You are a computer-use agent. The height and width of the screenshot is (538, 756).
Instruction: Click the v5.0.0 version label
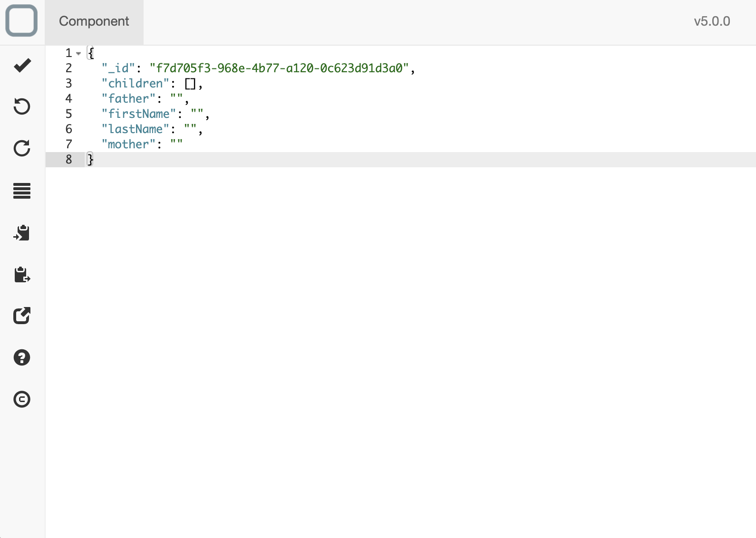tap(712, 21)
